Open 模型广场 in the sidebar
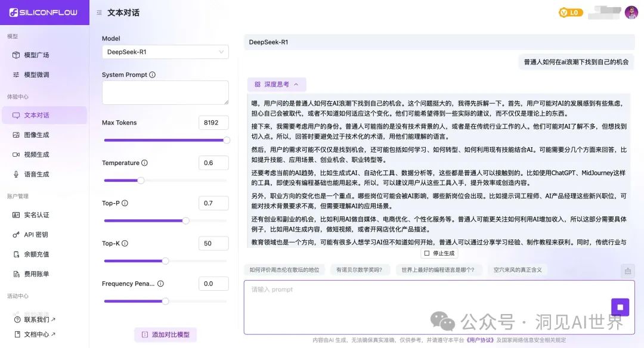The height and width of the screenshot is (348, 644). 36,55
